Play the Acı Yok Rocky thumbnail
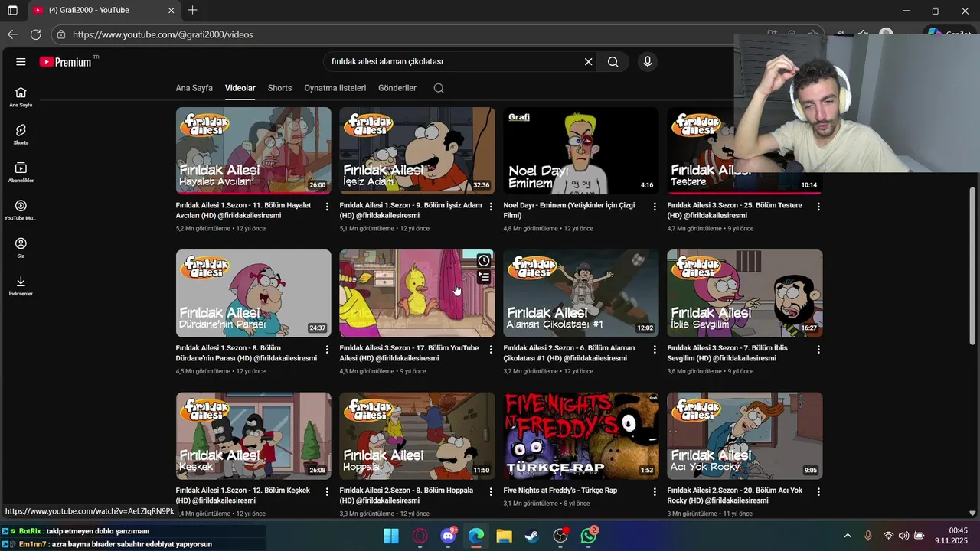The height and width of the screenshot is (551, 980). [745, 436]
